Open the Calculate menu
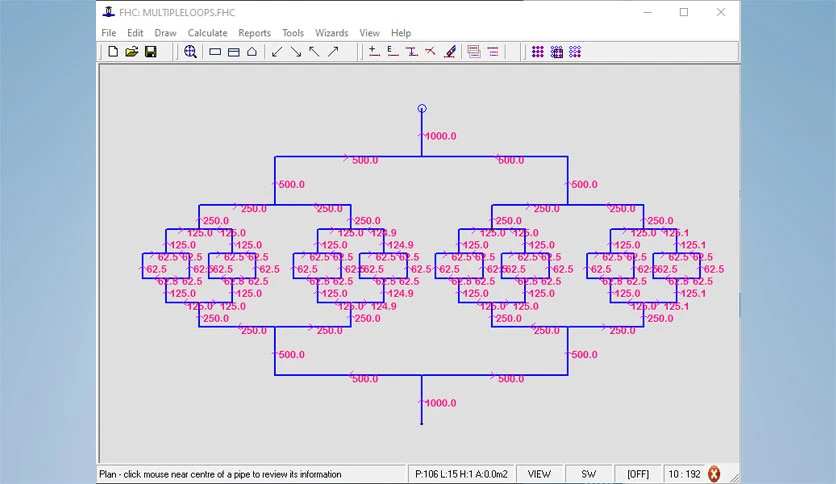Image resolution: width=836 pixels, height=484 pixels. coord(207,33)
